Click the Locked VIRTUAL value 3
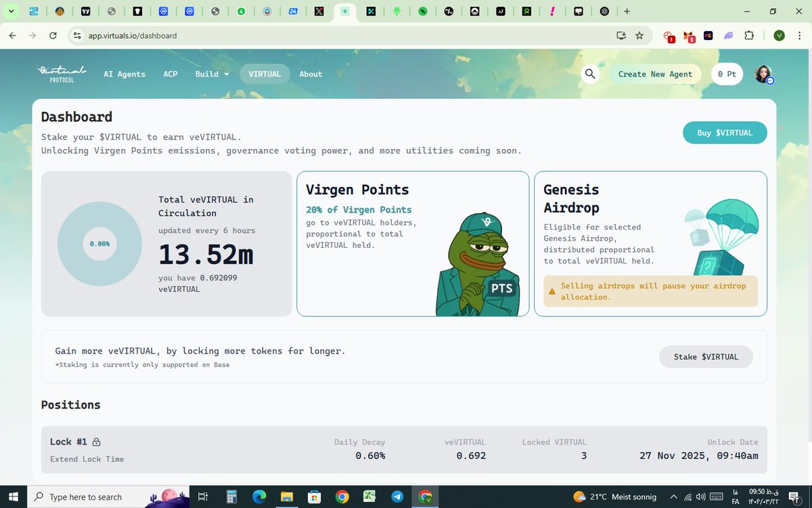The height and width of the screenshot is (508, 812). (x=583, y=456)
